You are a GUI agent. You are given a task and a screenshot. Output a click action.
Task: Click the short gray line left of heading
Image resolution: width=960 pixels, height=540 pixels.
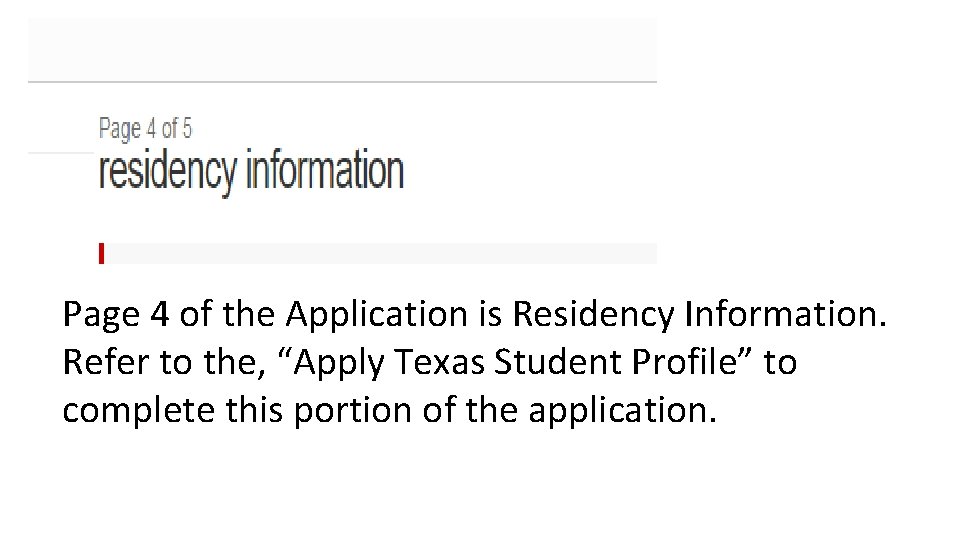[60, 153]
